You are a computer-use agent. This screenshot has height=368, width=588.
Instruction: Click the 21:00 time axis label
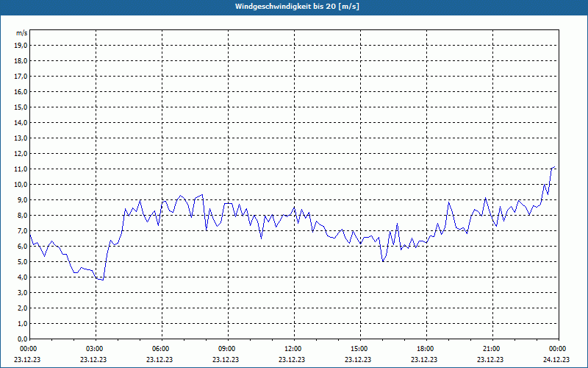coord(492,349)
